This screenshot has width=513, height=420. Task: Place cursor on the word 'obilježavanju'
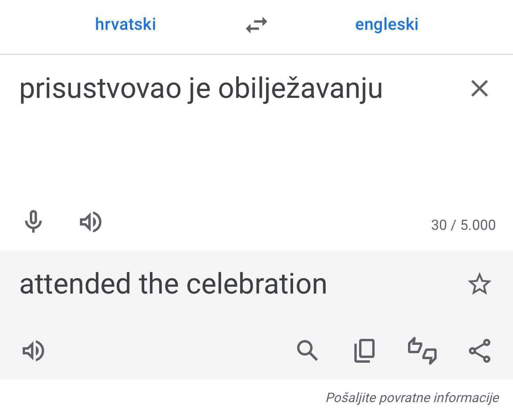tap(300, 89)
